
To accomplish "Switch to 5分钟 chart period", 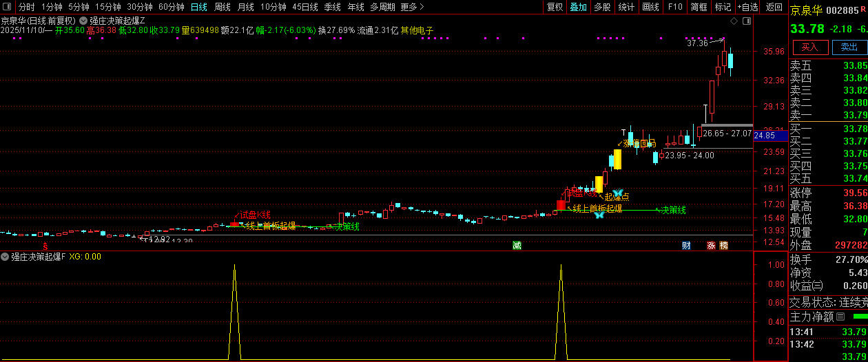I will click(79, 7).
